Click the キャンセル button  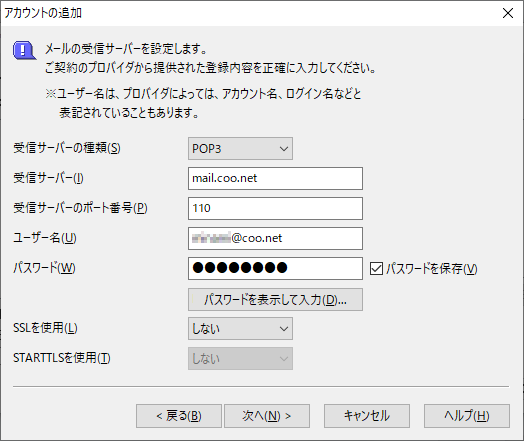[367, 416]
